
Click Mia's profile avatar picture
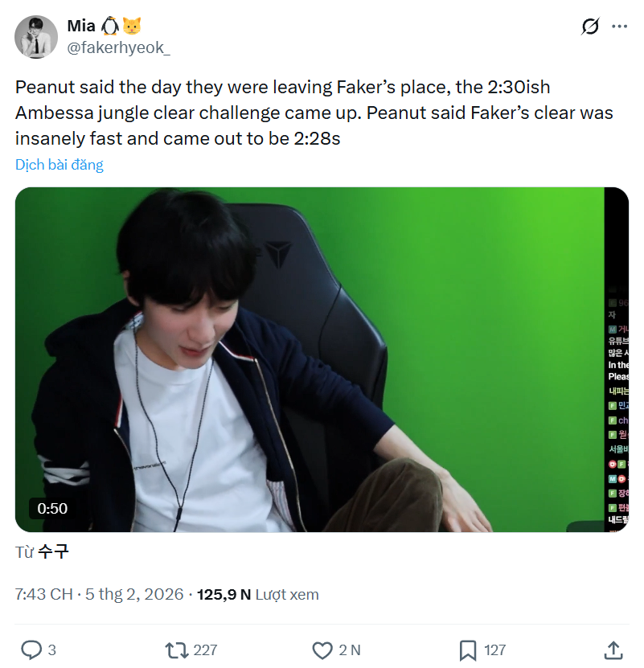tap(36, 37)
